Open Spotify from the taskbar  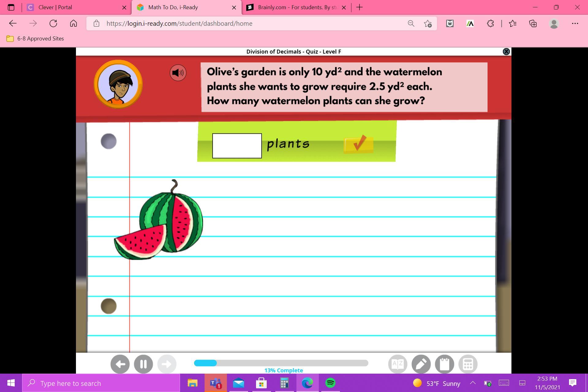[330, 383]
